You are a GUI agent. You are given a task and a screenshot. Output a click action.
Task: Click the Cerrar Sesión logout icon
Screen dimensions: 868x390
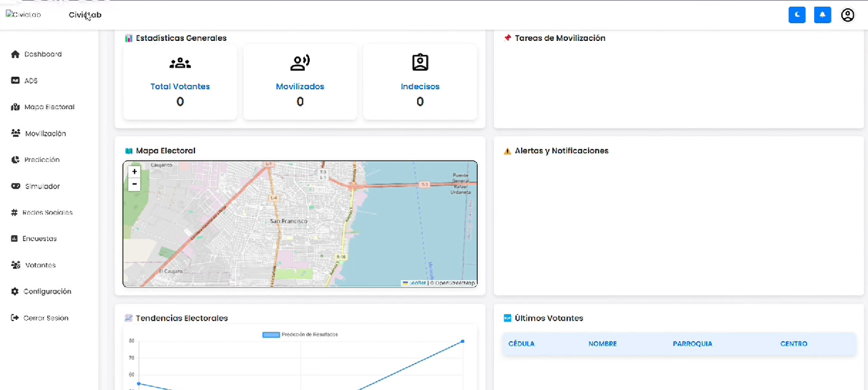tap(15, 318)
